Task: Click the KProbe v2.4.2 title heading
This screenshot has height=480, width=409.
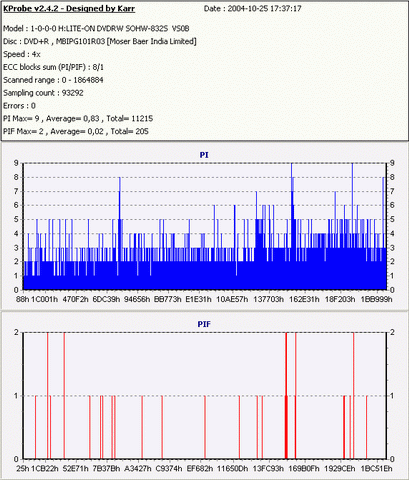Action: 69,9
